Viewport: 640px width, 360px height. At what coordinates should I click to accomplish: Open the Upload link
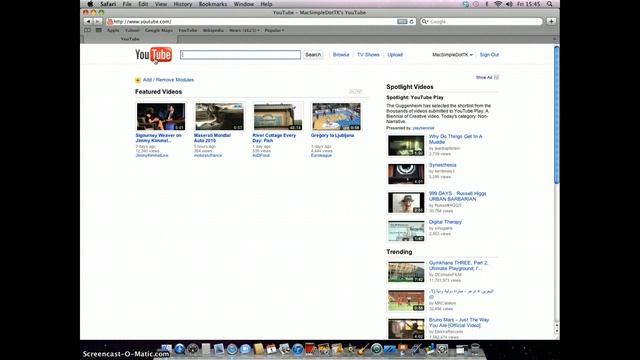coord(395,55)
